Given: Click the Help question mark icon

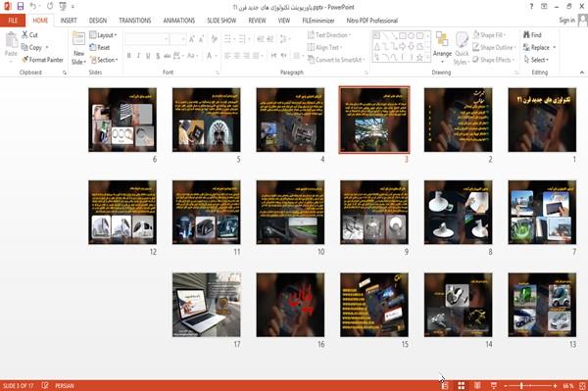Looking at the screenshot, I should [x=531, y=7].
